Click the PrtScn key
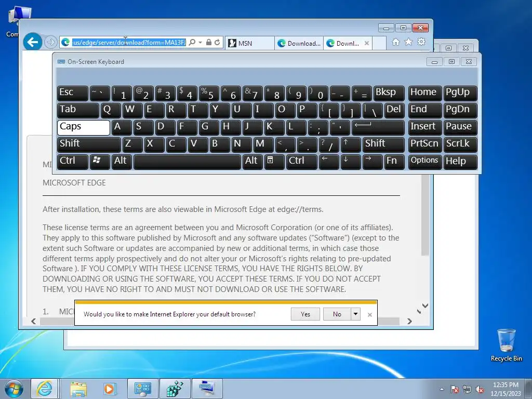This screenshot has width=532, height=399. [425, 144]
